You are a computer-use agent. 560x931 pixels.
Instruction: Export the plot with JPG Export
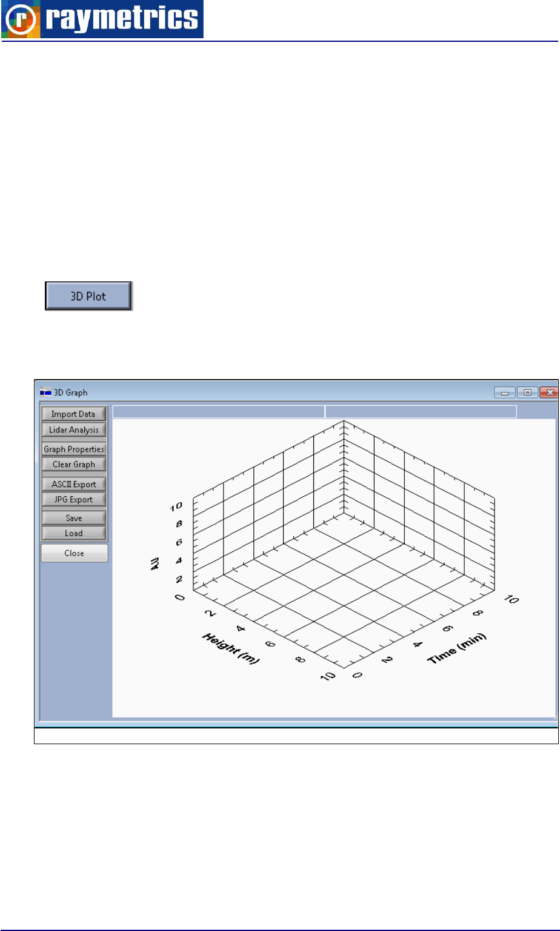[73, 500]
